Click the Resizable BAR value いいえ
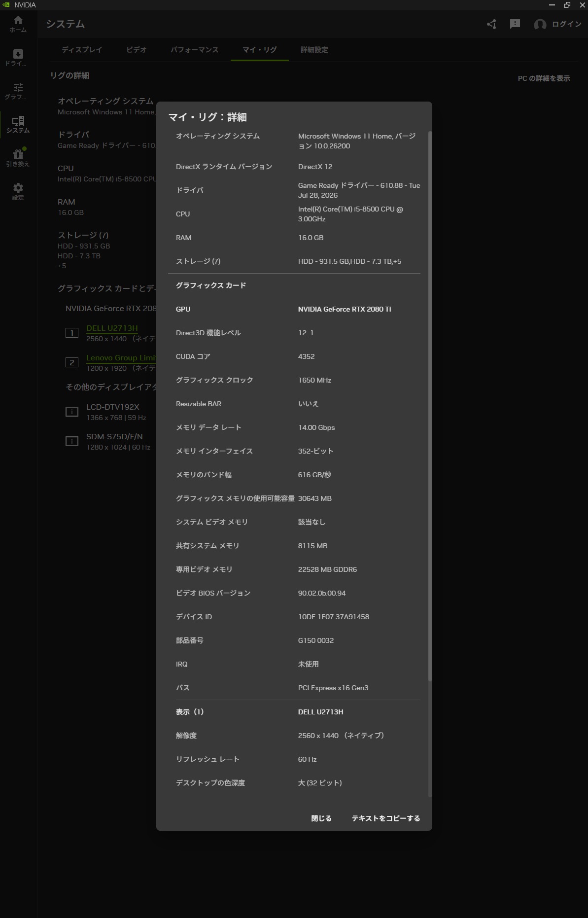The image size is (588, 918). [x=308, y=404]
